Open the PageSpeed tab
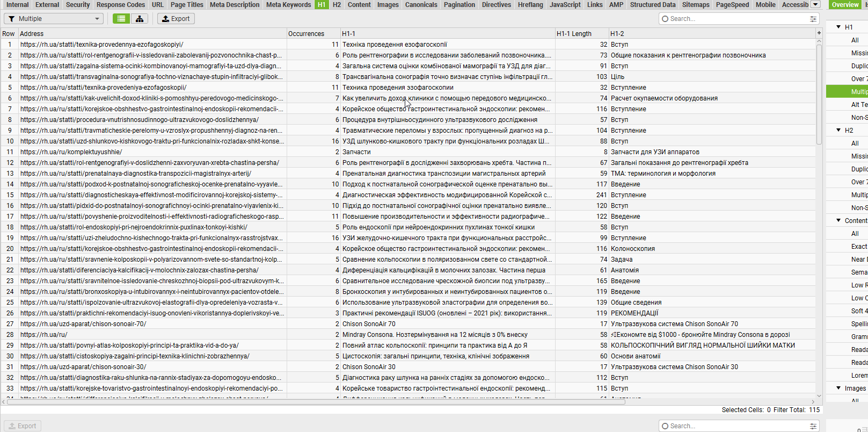 [x=732, y=4]
